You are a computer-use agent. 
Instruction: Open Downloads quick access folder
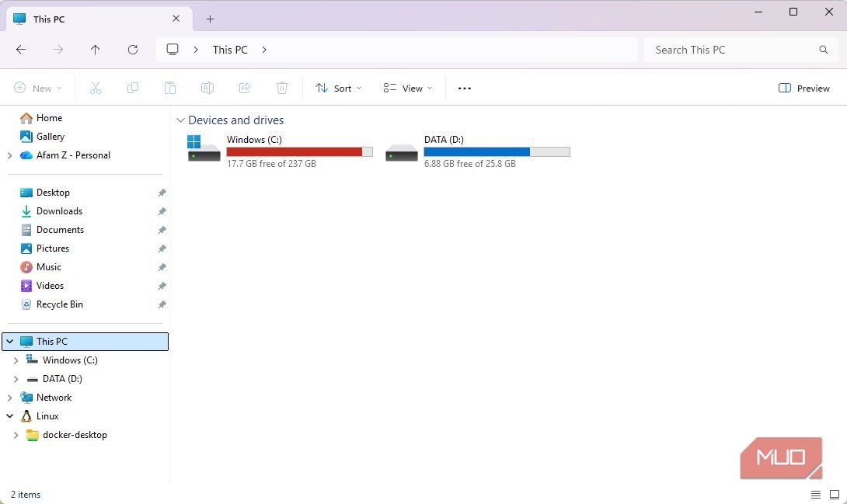(59, 211)
